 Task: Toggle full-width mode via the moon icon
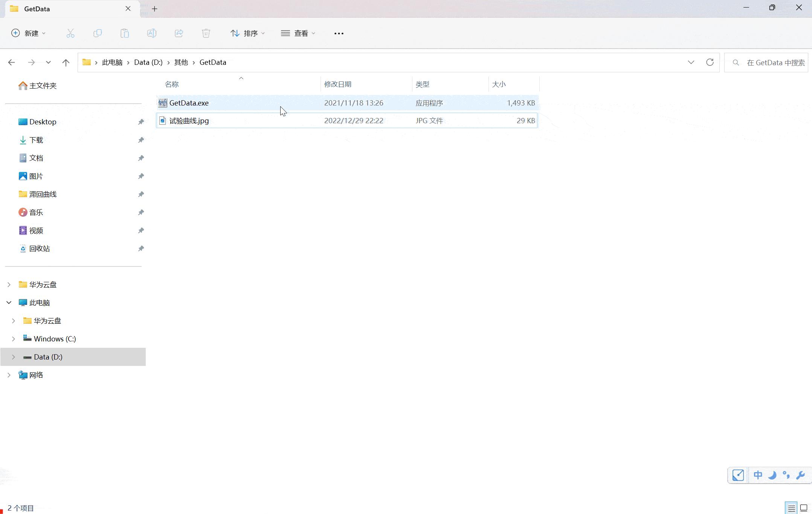[772, 475]
